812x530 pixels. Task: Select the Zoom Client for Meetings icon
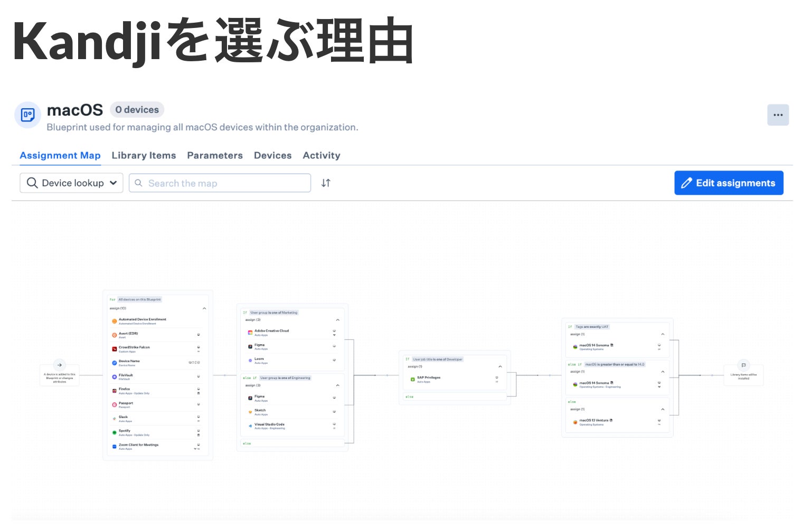click(115, 447)
